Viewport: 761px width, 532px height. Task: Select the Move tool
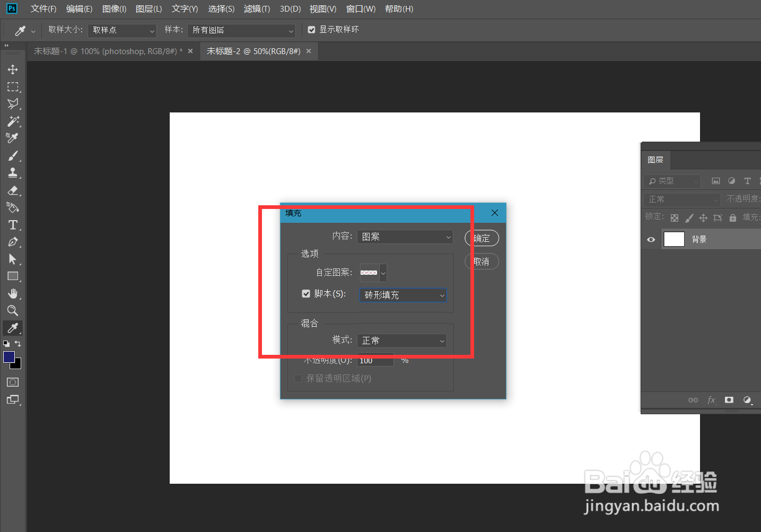[x=13, y=69]
